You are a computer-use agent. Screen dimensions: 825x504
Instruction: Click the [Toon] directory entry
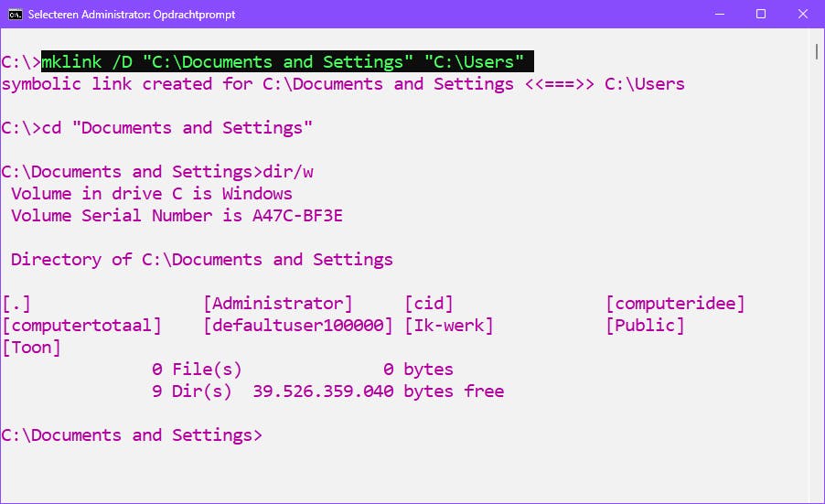[32, 348]
